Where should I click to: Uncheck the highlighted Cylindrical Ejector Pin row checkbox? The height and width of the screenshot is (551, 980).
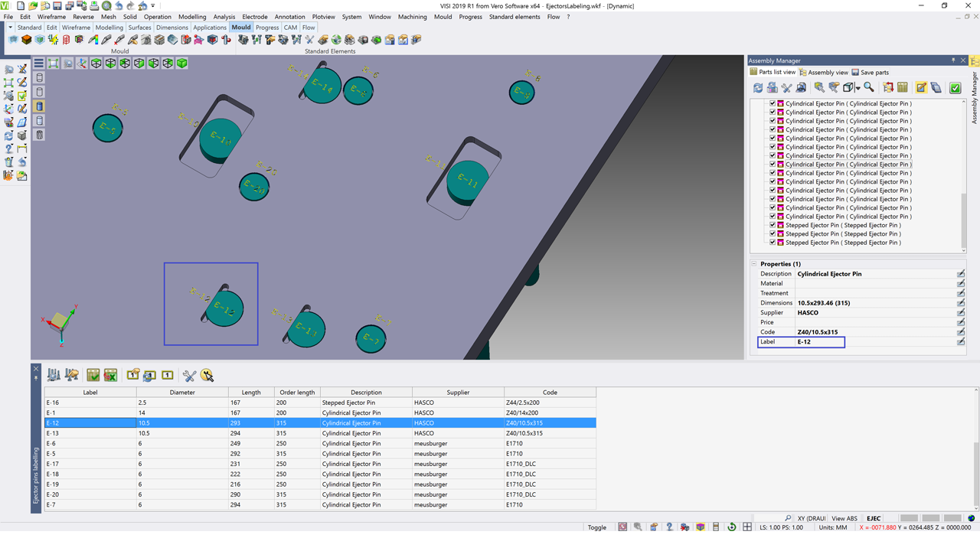point(773,165)
